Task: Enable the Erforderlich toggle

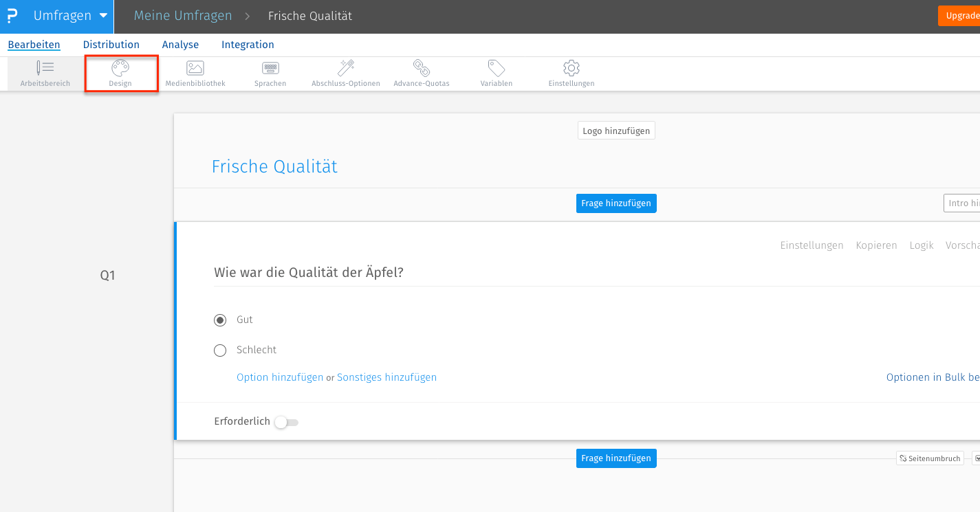Action: coord(286,422)
